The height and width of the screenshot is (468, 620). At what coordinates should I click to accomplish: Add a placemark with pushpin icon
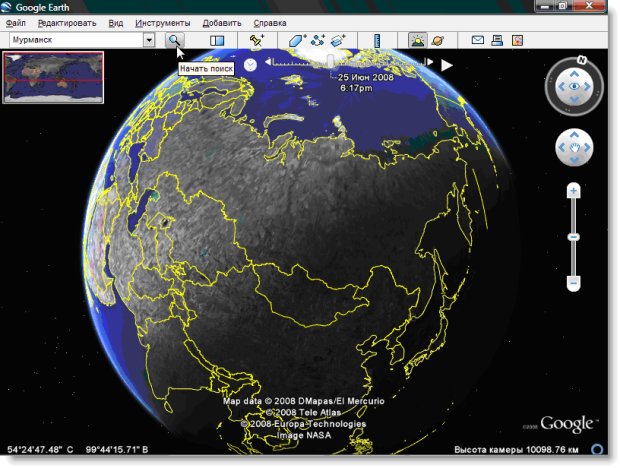(x=257, y=40)
